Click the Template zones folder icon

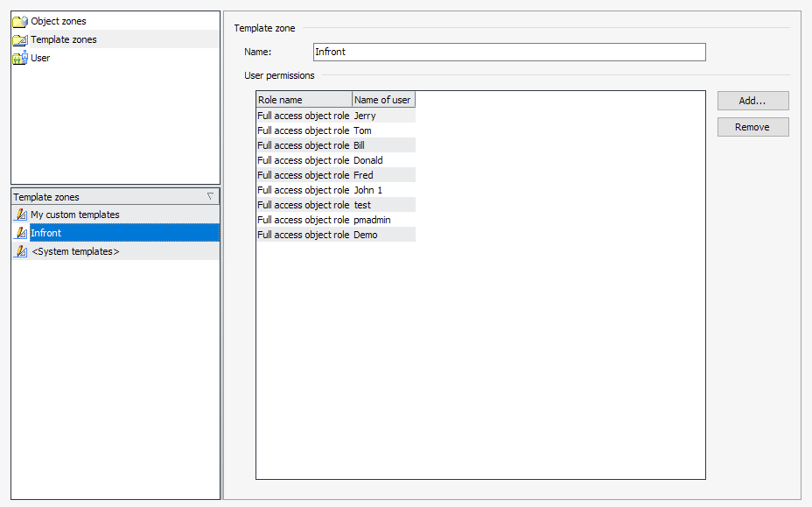(19, 39)
